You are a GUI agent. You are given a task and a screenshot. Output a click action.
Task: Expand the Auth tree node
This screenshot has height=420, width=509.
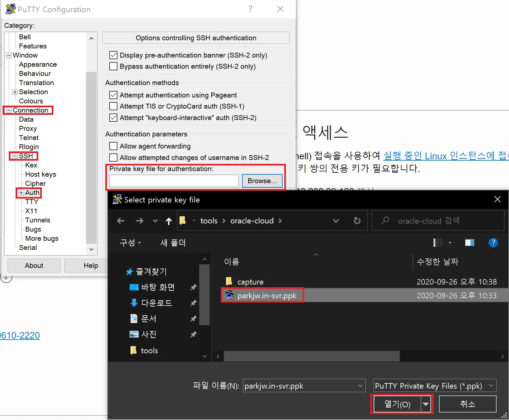tap(21, 193)
